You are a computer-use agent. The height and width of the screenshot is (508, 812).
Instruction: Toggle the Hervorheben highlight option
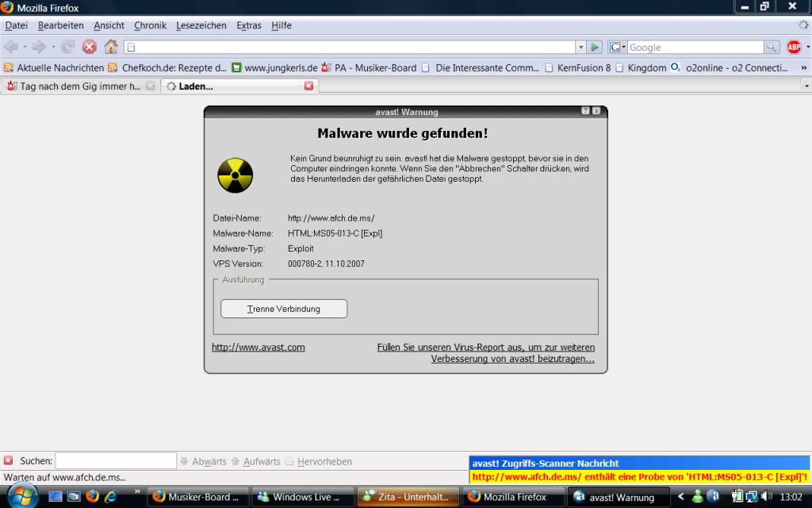click(319, 461)
